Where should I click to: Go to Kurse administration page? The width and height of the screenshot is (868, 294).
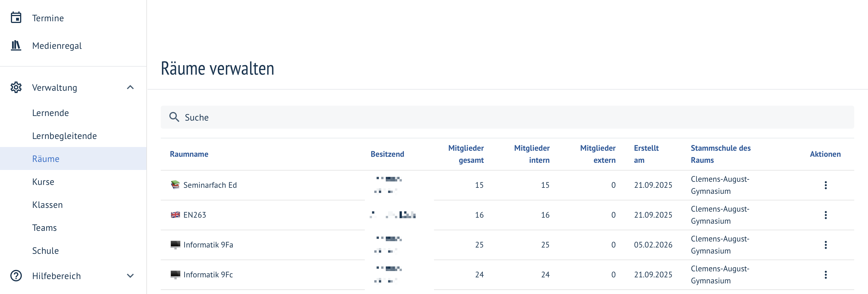43,182
